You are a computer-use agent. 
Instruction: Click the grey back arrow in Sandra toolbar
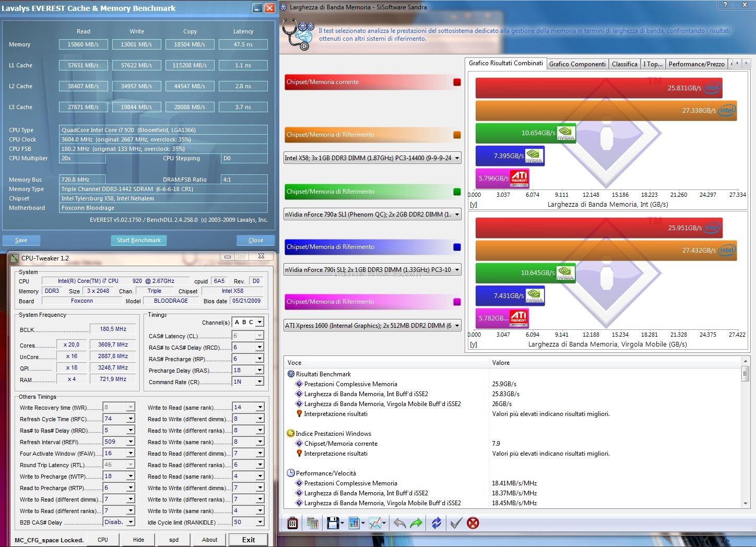coord(399,522)
